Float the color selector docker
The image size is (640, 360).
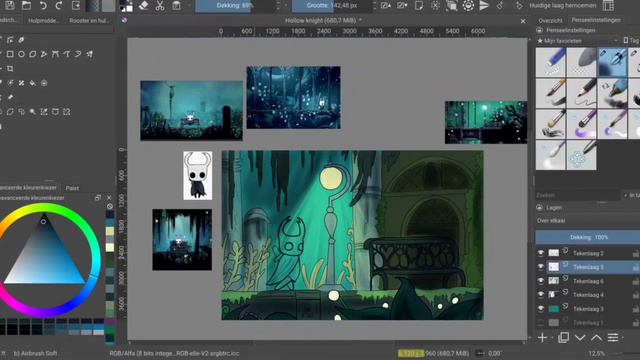pyautogui.click(x=98, y=198)
